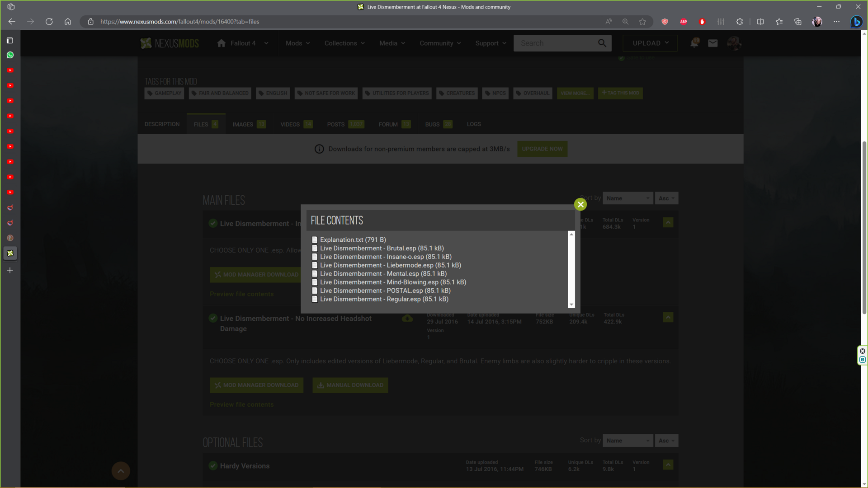Screen dimensions: 868x488
Task: Click the browser refresh icon
Action: coord(49,22)
